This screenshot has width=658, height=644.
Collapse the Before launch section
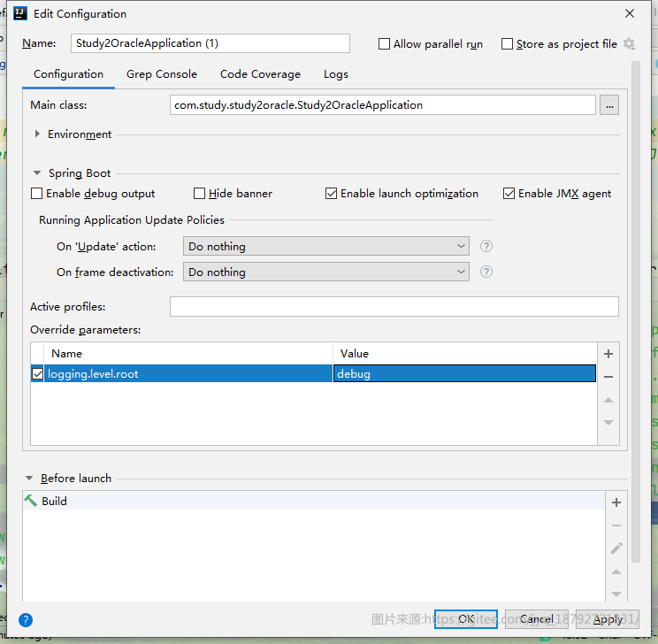pyautogui.click(x=29, y=479)
